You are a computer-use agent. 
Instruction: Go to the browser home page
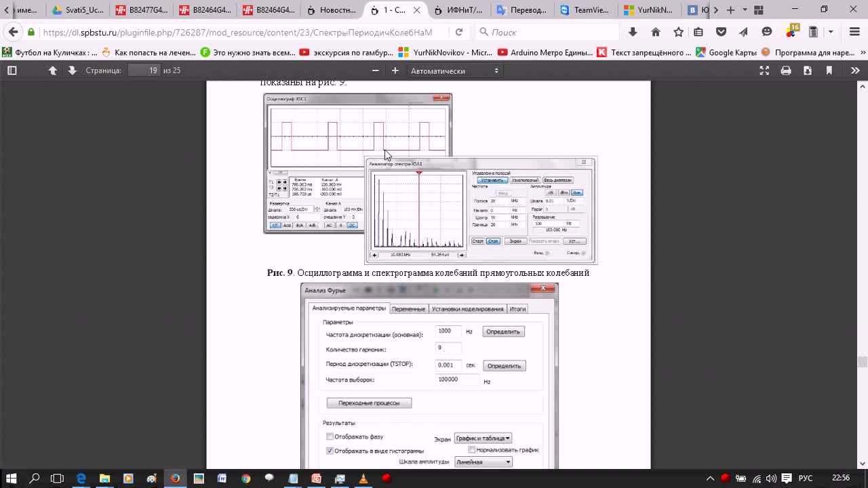[x=656, y=32]
